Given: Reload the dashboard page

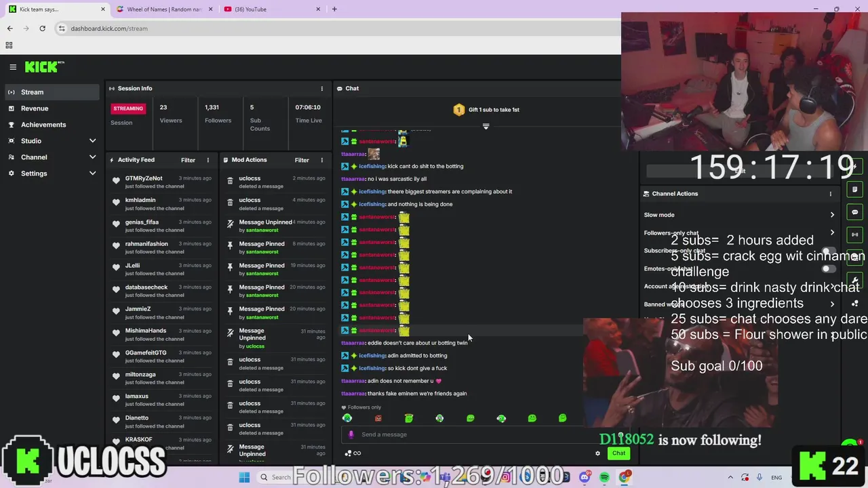Looking at the screenshot, I should point(42,28).
